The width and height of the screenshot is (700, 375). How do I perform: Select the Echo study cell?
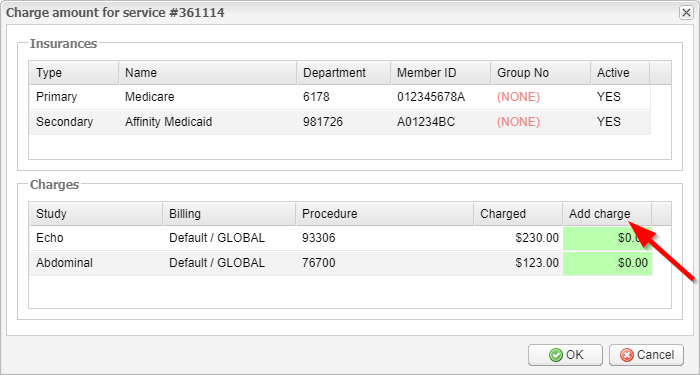point(96,238)
